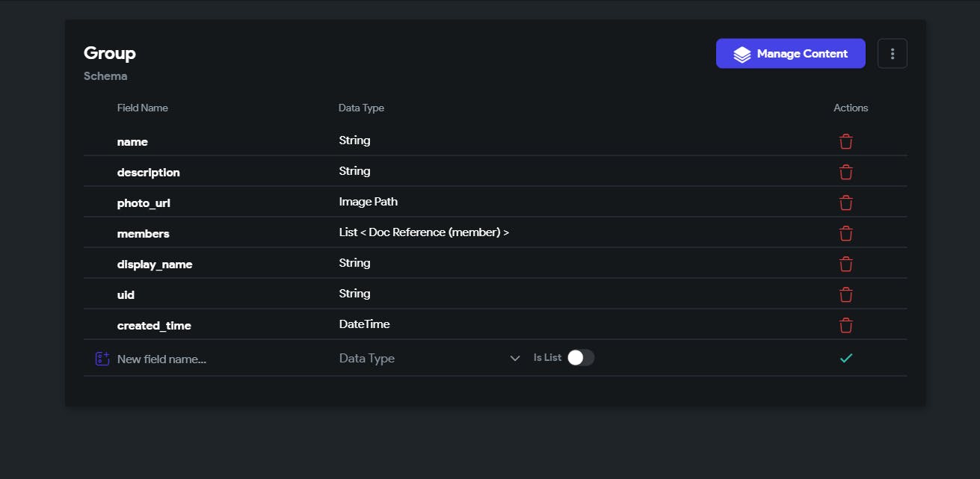Open the three-dot options menu
The height and width of the screenshot is (479, 980).
coord(892,54)
